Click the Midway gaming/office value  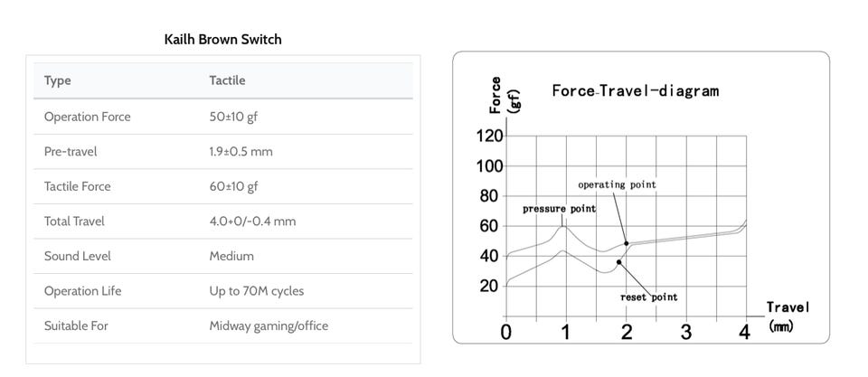[x=269, y=325]
